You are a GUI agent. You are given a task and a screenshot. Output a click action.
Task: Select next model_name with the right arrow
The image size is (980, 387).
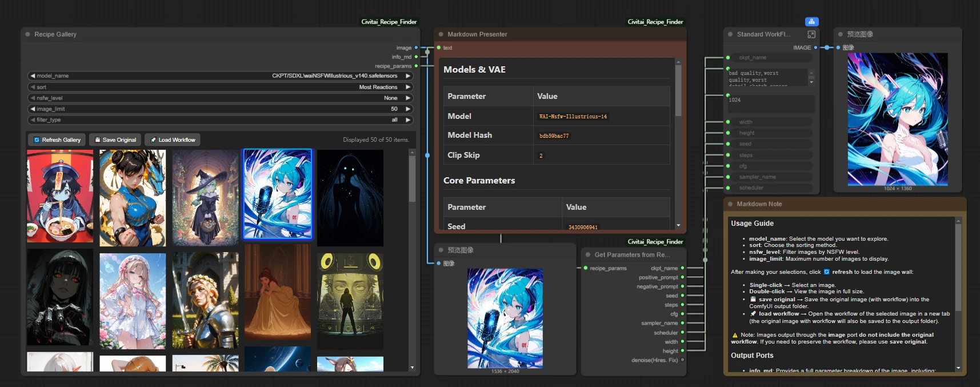point(408,76)
